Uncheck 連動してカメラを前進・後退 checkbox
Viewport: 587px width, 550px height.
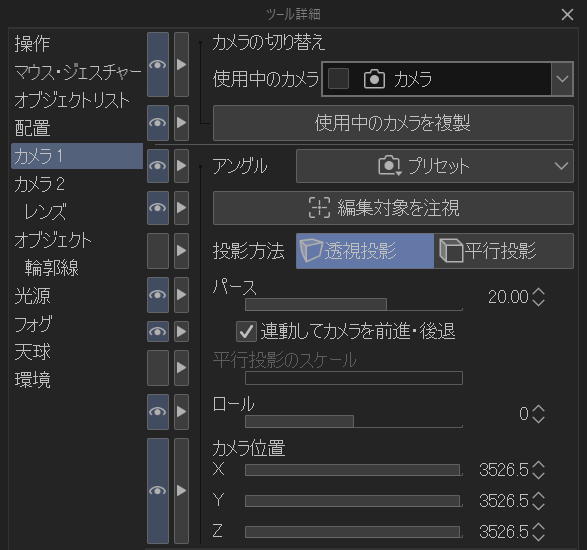point(246,331)
